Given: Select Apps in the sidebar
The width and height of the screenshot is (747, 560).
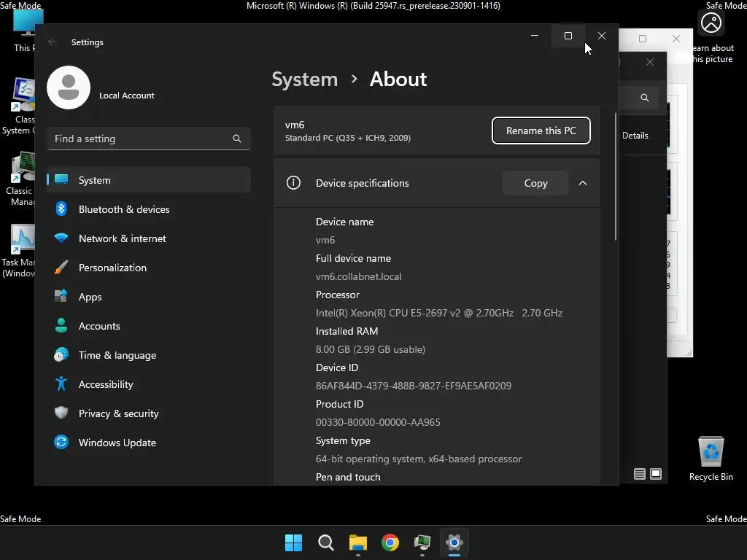Looking at the screenshot, I should coord(149,297).
